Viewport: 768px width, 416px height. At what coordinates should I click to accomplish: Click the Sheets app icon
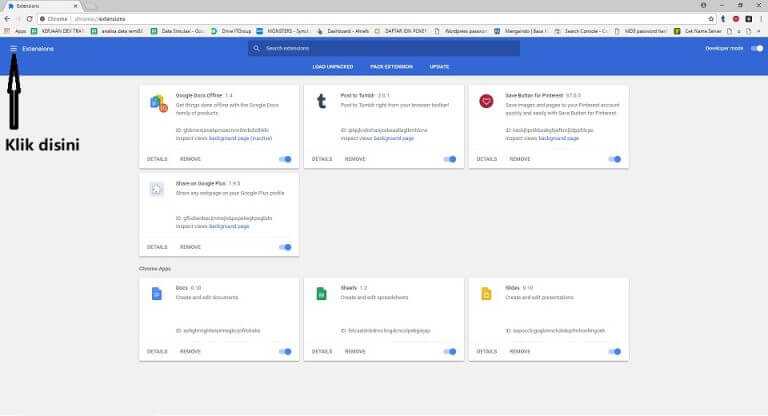click(x=321, y=293)
